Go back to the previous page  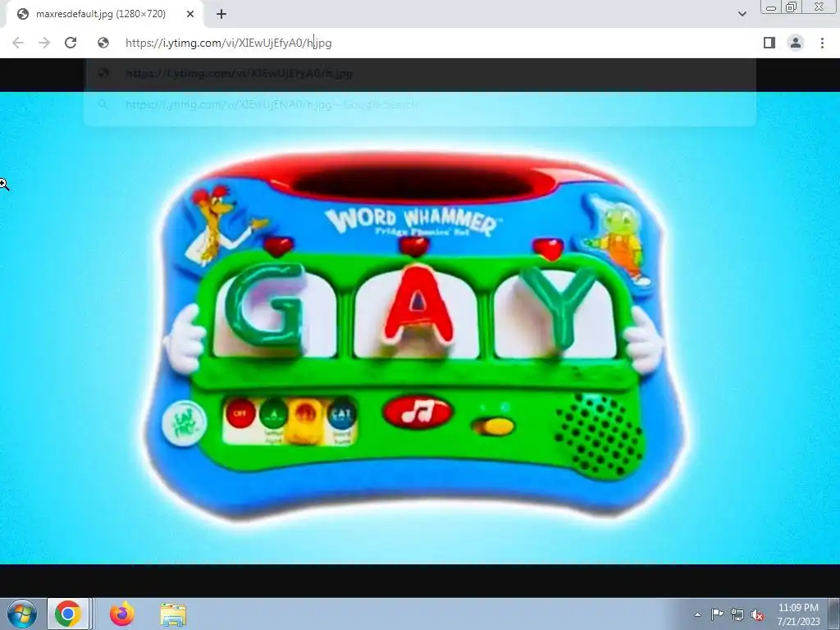18,43
